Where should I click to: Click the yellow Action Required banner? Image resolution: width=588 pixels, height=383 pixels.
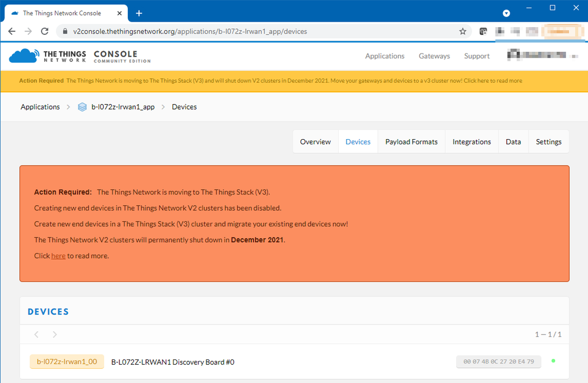pos(294,81)
